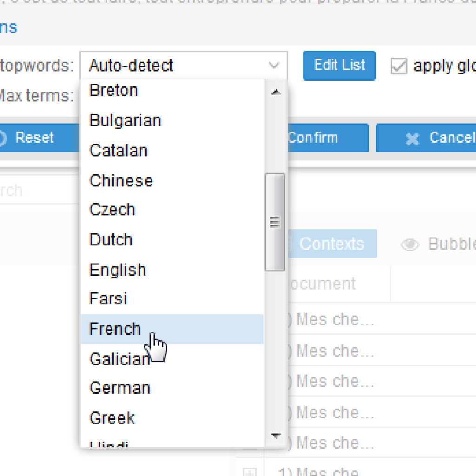Choose German in the language dropdown
This screenshot has width=476, height=476.
tap(120, 388)
